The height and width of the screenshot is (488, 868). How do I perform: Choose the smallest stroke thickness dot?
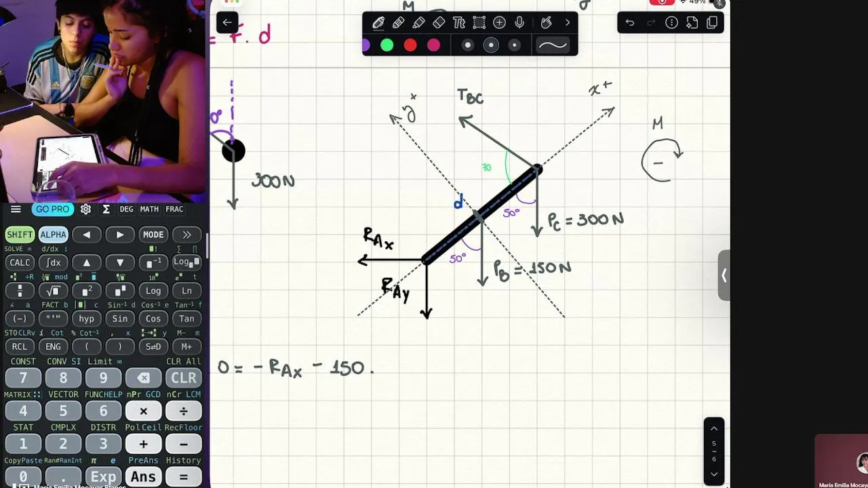[x=514, y=45]
